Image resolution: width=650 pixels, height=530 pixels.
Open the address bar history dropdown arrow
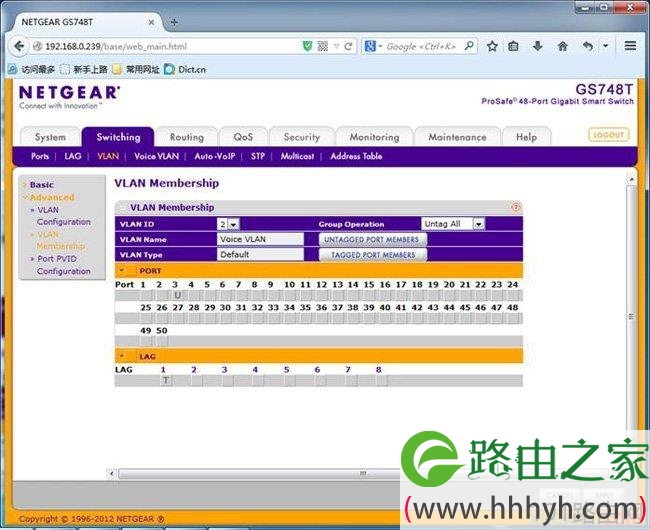tap(336, 46)
